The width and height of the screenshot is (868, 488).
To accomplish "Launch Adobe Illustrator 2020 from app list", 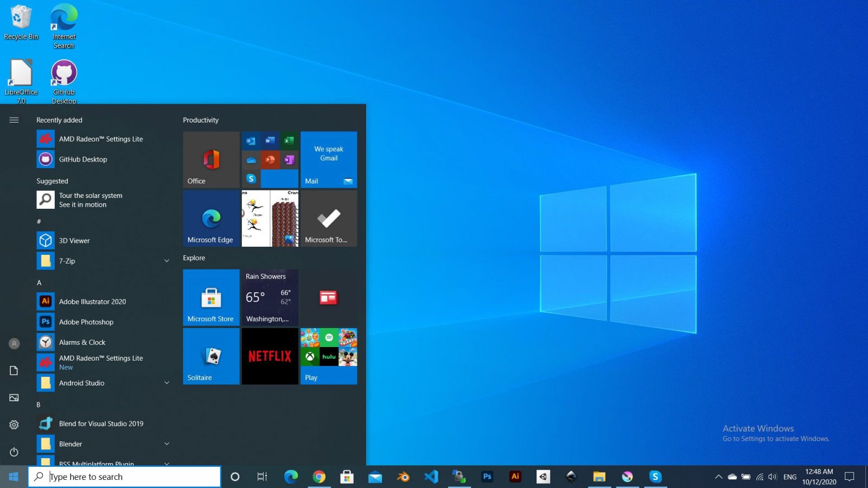I will click(x=103, y=301).
